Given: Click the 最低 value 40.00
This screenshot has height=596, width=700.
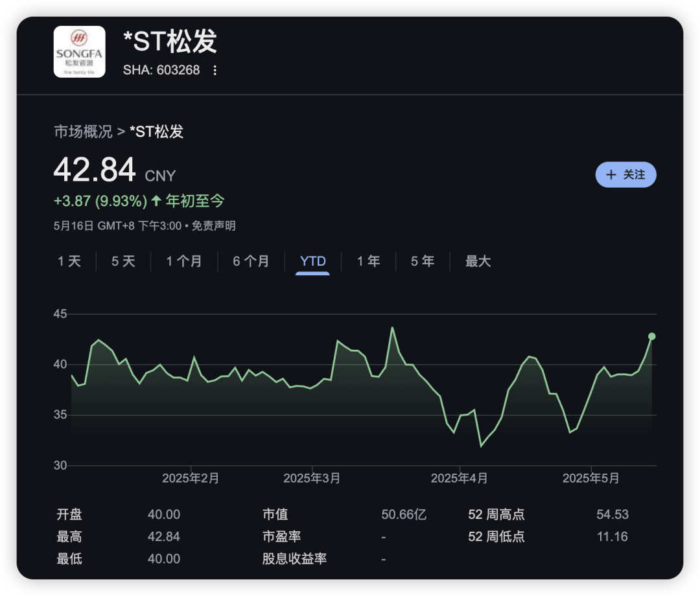Looking at the screenshot, I should click(164, 558).
